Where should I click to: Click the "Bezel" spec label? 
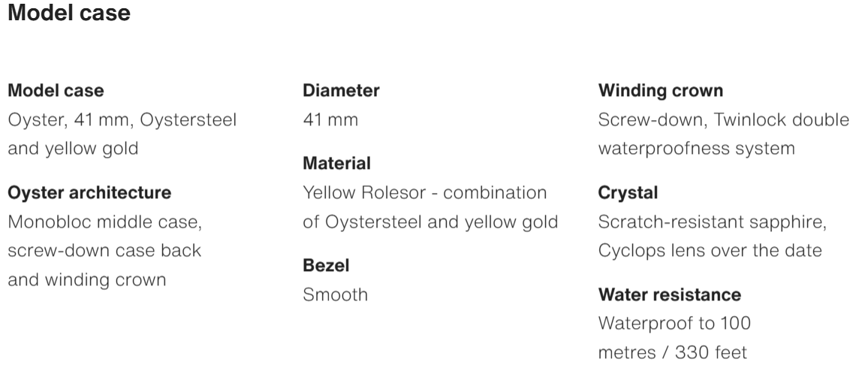pyautogui.click(x=326, y=265)
